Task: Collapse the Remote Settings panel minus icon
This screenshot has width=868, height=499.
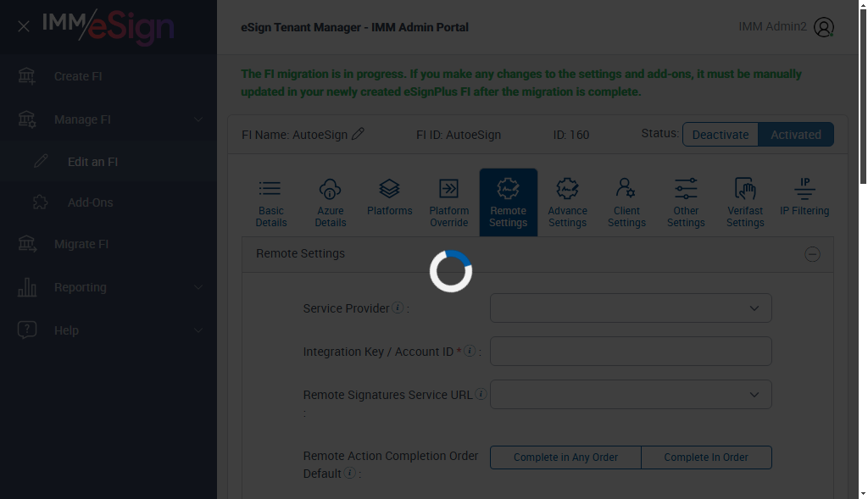Action: click(x=812, y=254)
